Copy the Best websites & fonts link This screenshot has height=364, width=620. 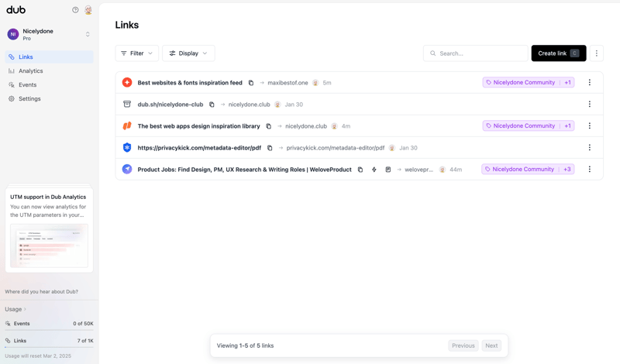250,83
